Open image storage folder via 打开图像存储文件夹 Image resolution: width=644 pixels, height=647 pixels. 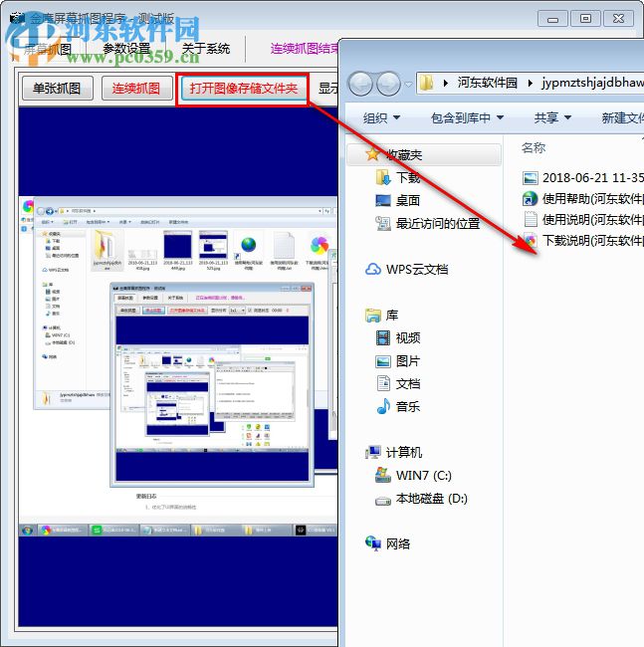coord(244,88)
